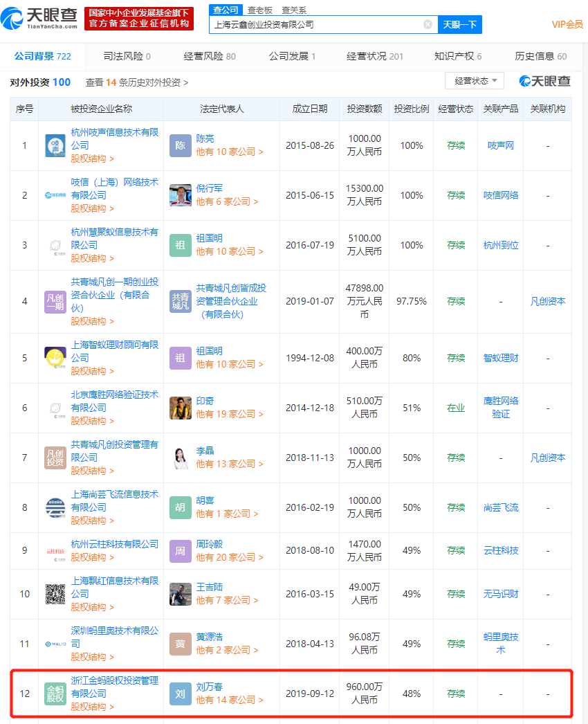Screen dimensions: 588x724
Task: Click the TianYanCha logo at top left
Action: [x=39, y=19]
